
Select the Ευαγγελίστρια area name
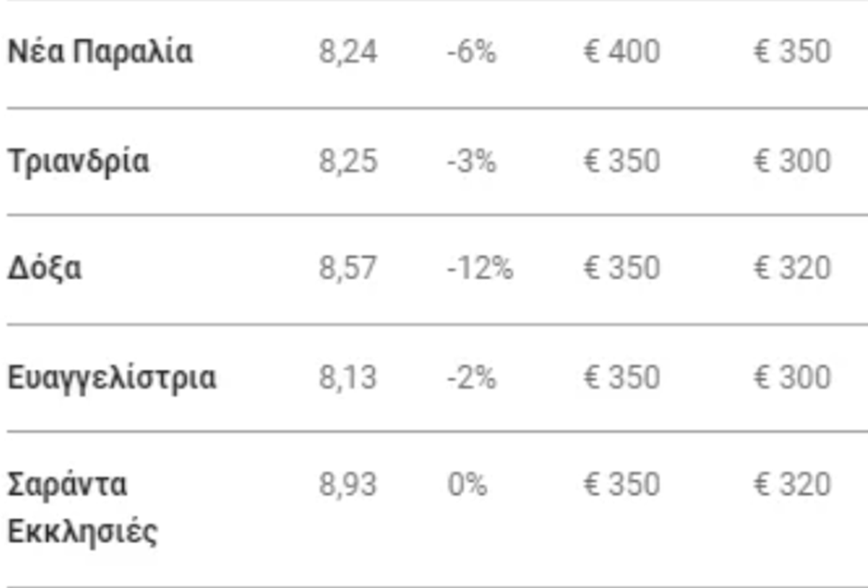(x=111, y=378)
